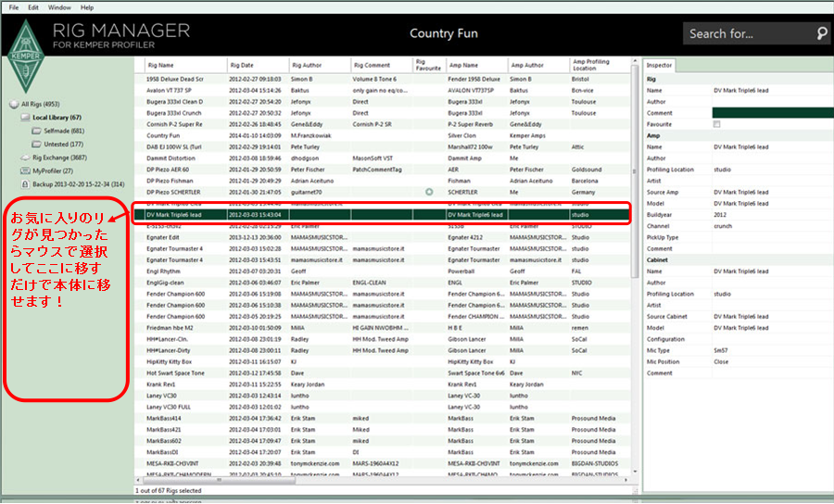Open the Untested (177) folder
Image resolution: width=834 pixels, height=504 pixels.
point(63,145)
